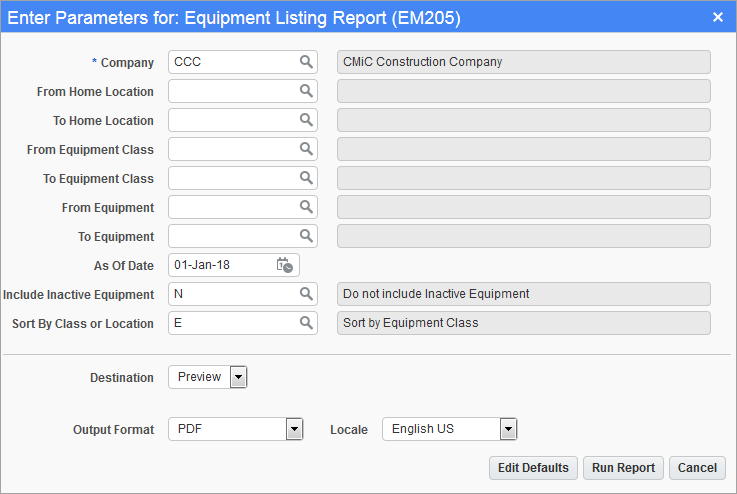This screenshot has width=737, height=494.
Task: Expand the Locale dropdown
Action: point(508,429)
